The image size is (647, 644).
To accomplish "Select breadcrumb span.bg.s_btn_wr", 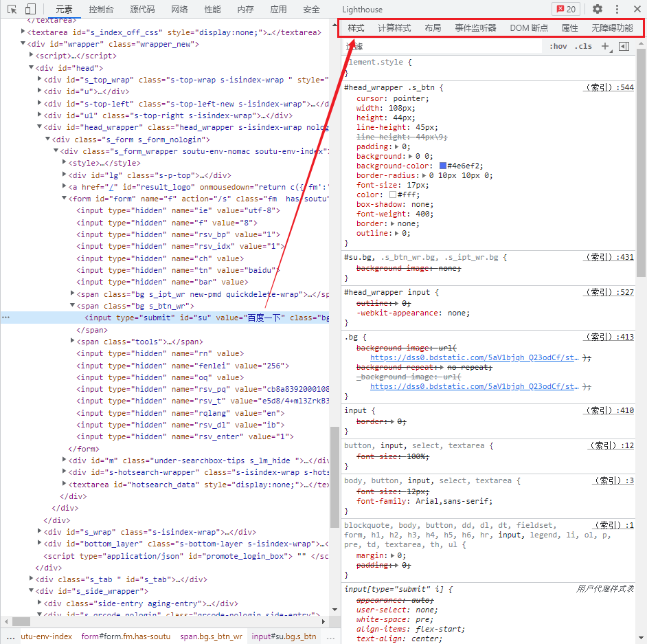I will pyautogui.click(x=211, y=636).
